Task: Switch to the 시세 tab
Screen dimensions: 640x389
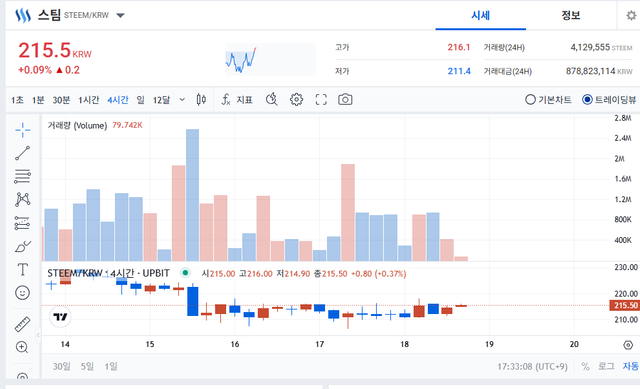Action: (x=480, y=16)
